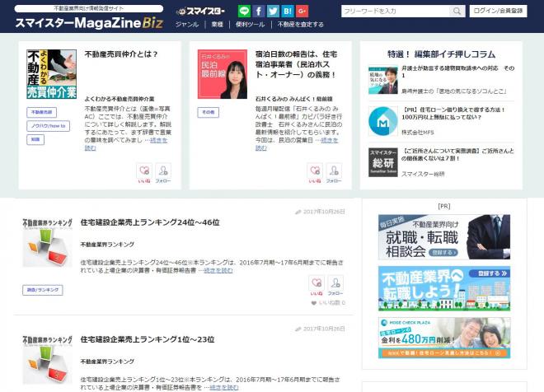Open the 金利を480万円削減 loan banner
Viewport: 544px width, 392px height.
[x=444, y=338]
